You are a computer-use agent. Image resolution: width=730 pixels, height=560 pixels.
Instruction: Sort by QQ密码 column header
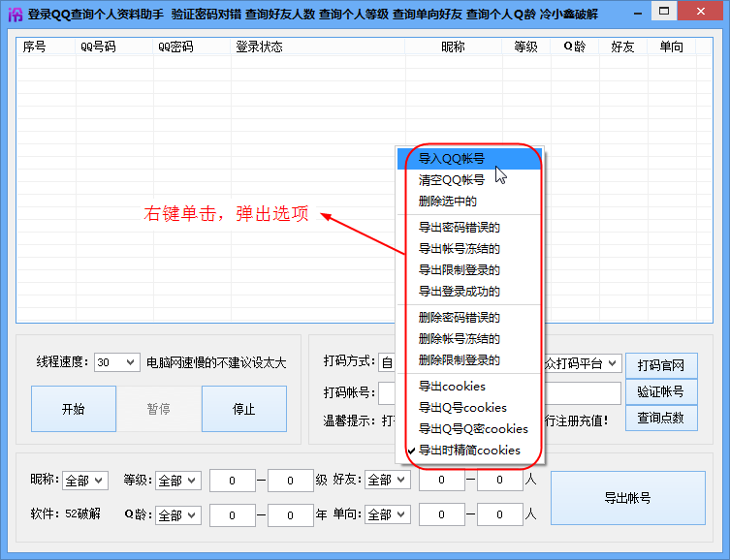191,47
